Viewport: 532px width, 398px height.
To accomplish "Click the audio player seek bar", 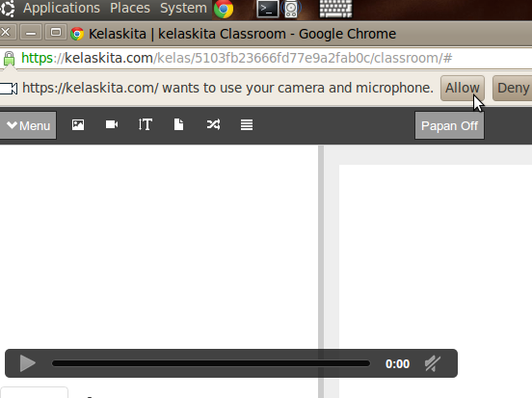I will coord(211,363).
